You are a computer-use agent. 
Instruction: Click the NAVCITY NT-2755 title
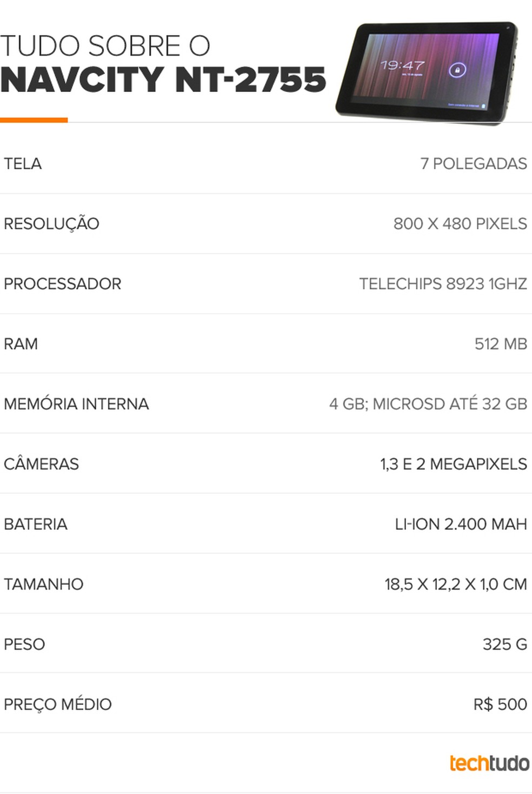click(x=163, y=80)
